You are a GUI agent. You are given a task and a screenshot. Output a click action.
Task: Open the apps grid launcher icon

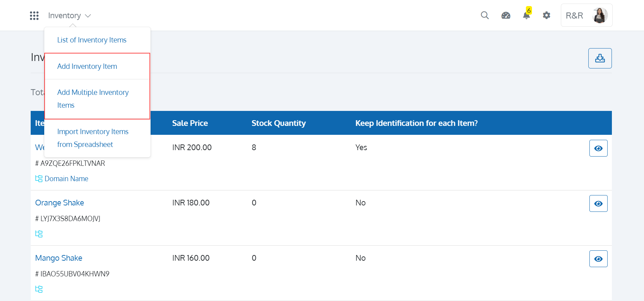(34, 16)
